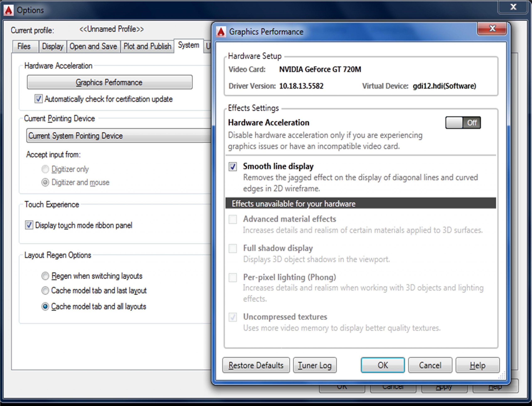The height and width of the screenshot is (406, 532).
Task: Uncheck Automatically check for certification update
Action: (38, 99)
